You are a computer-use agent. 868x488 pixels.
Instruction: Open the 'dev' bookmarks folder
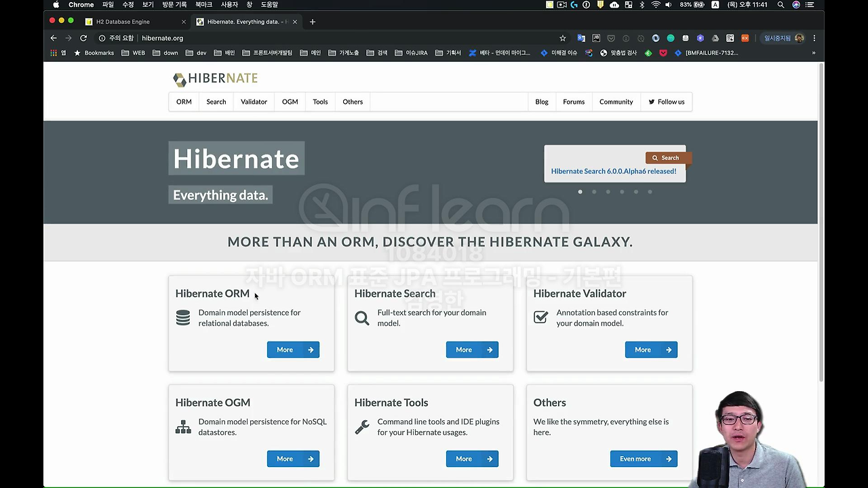(196, 53)
